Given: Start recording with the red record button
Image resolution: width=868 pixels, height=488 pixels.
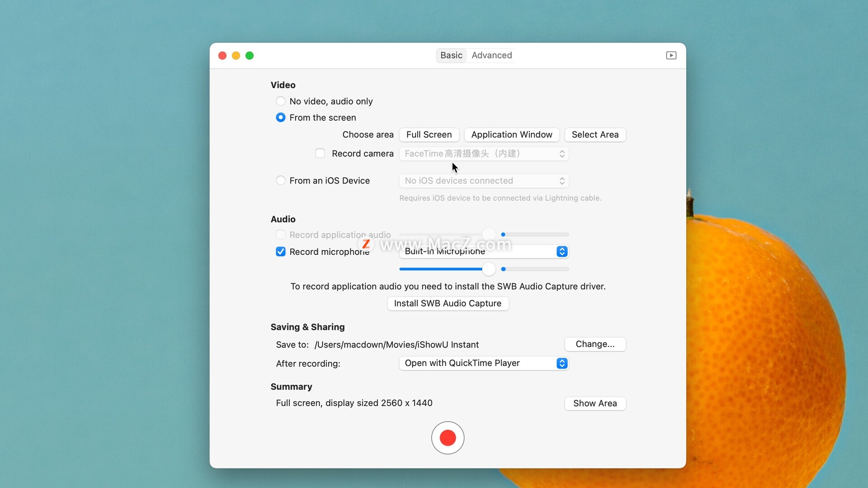Looking at the screenshot, I should click(448, 437).
